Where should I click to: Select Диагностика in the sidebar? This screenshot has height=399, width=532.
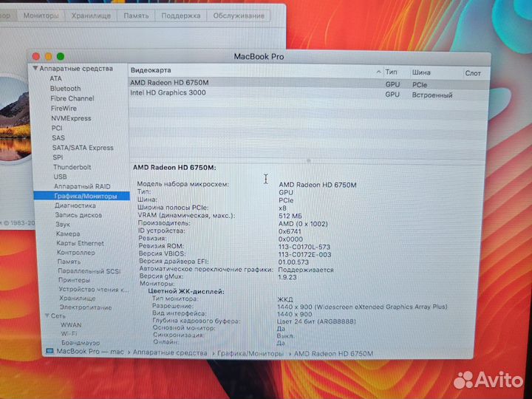tap(75, 205)
